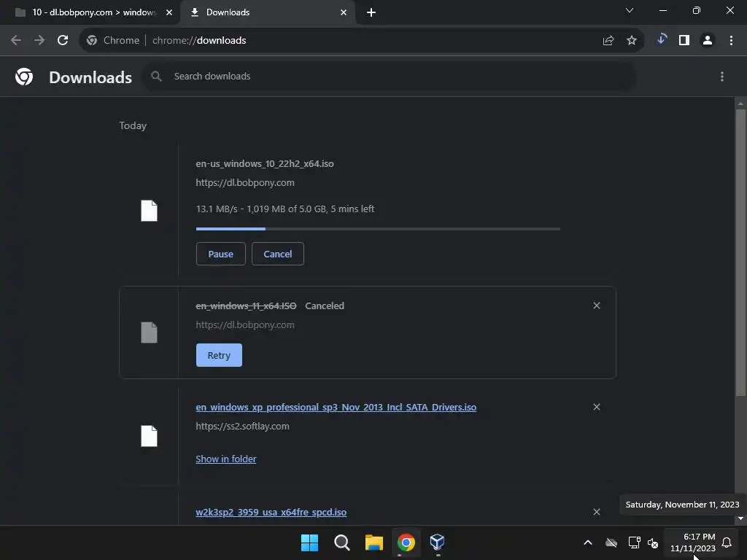Open the Windows Start menu

tap(309, 542)
